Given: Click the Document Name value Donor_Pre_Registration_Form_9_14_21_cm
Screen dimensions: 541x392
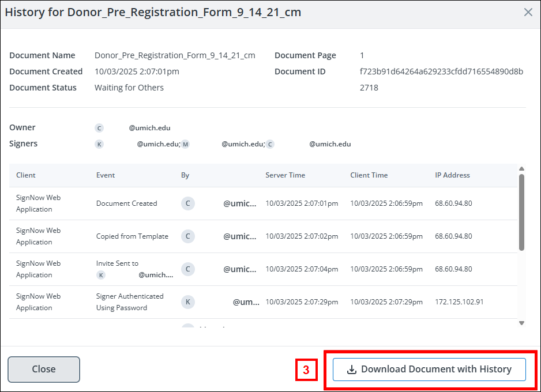Looking at the screenshot, I should (175, 55).
